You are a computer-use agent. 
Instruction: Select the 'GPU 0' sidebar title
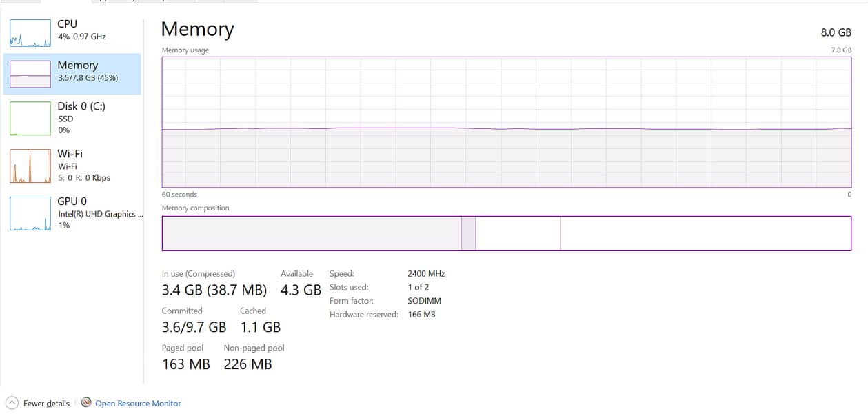click(72, 201)
